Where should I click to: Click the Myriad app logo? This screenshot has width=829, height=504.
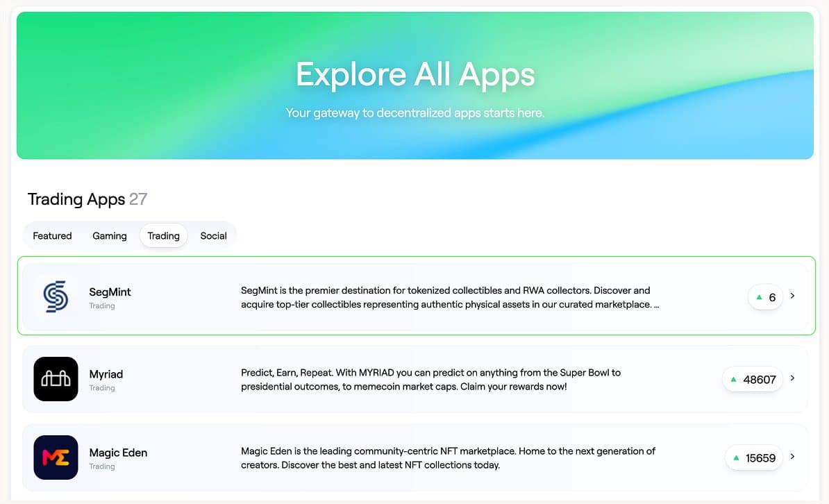click(56, 379)
